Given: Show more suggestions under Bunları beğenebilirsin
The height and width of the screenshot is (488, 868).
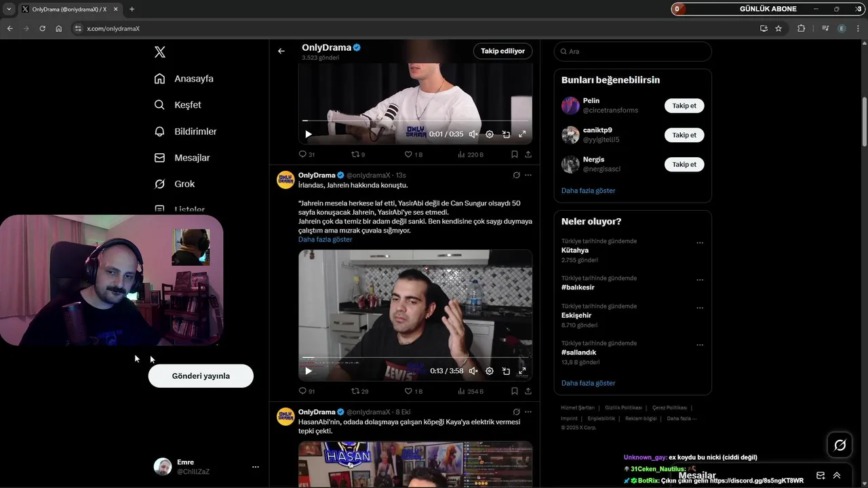Looking at the screenshot, I should (x=588, y=190).
